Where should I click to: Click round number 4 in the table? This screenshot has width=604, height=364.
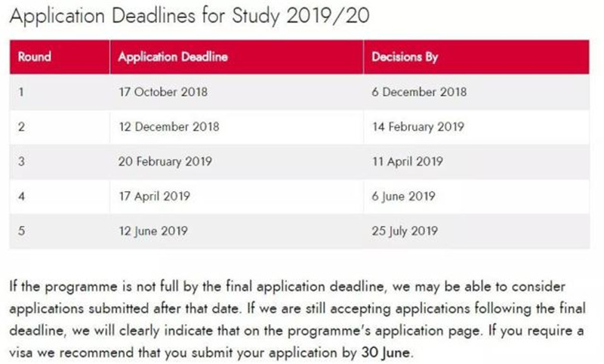[x=21, y=196]
